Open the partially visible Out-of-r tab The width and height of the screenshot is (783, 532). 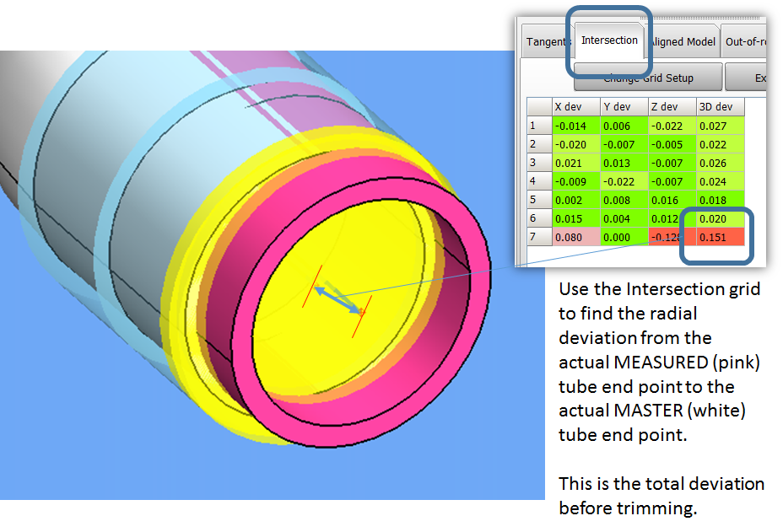[x=745, y=41]
